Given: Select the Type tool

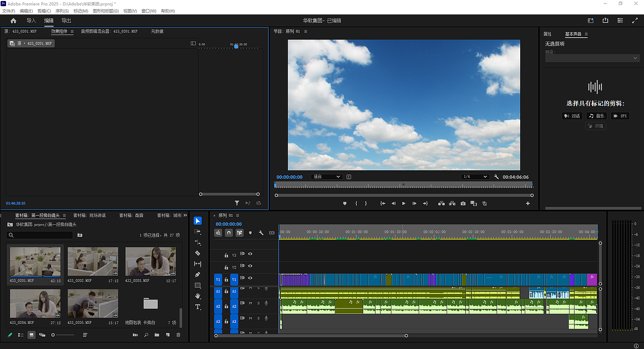Looking at the screenshot, I should [x=198, y=307].
